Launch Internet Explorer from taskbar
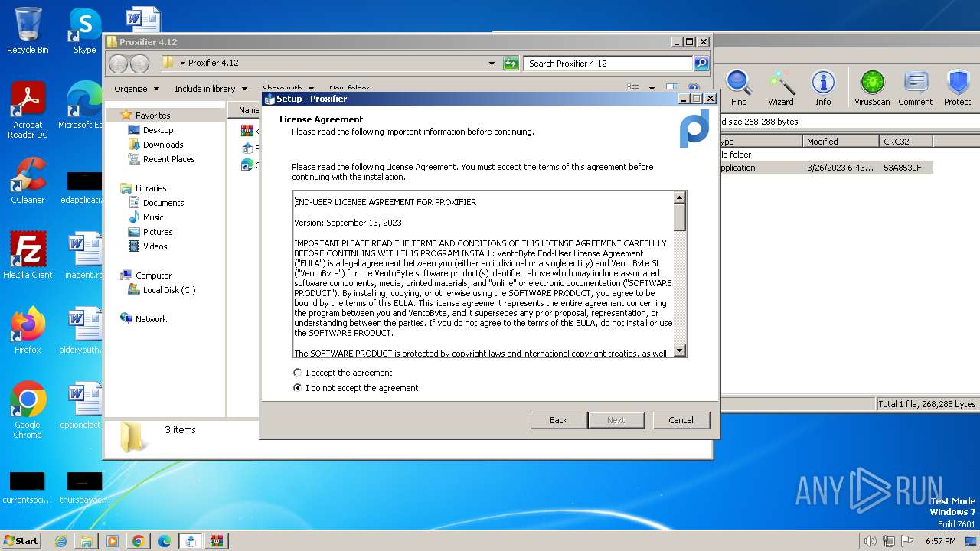The image size is (980, 551). pyautogui.click(x=60, y=541)
